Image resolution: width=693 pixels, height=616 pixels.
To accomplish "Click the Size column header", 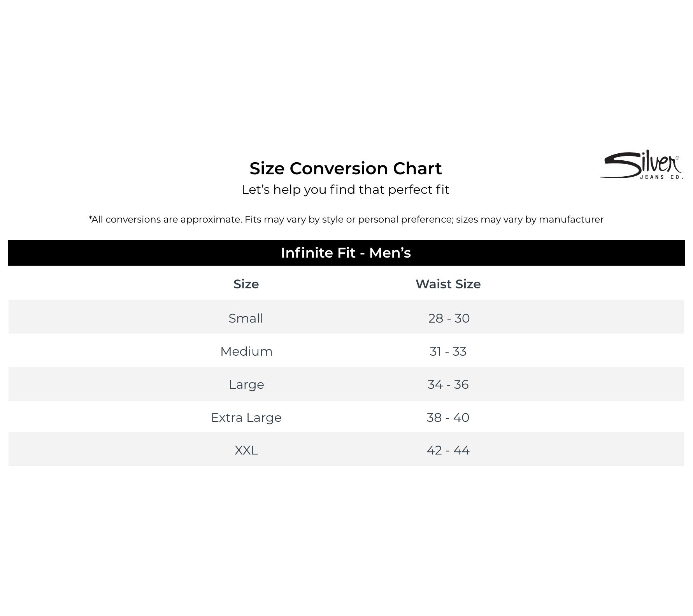I will [246, 284].
